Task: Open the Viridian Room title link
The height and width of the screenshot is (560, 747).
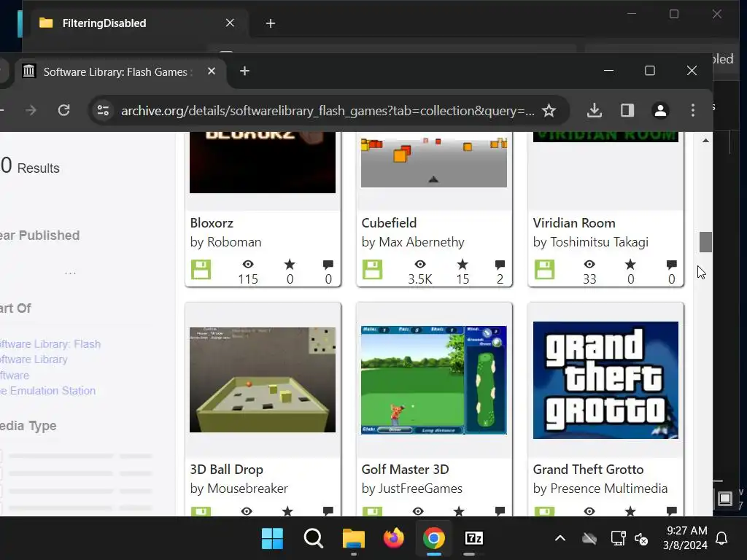Action: [574, 223]
